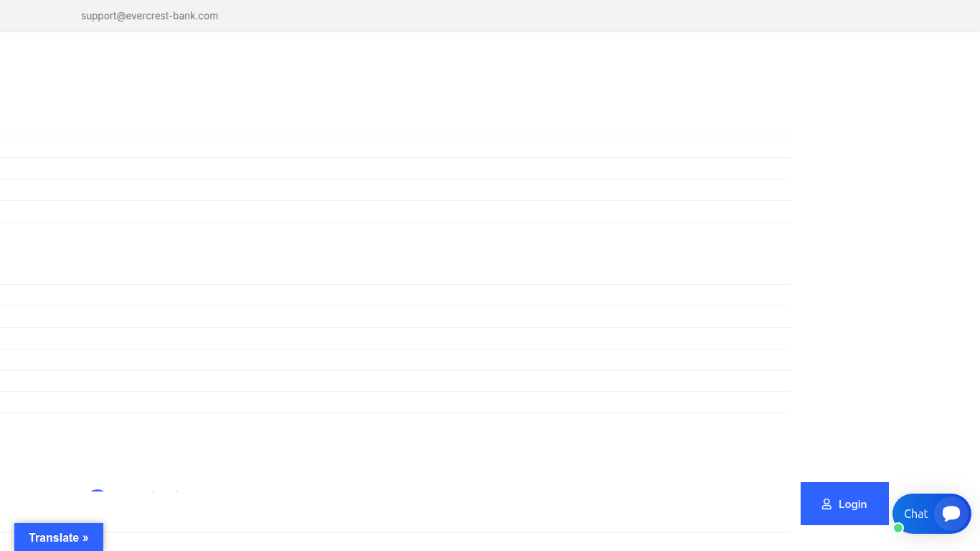
Task: Click the Login text label
Action: coord(852,504)
